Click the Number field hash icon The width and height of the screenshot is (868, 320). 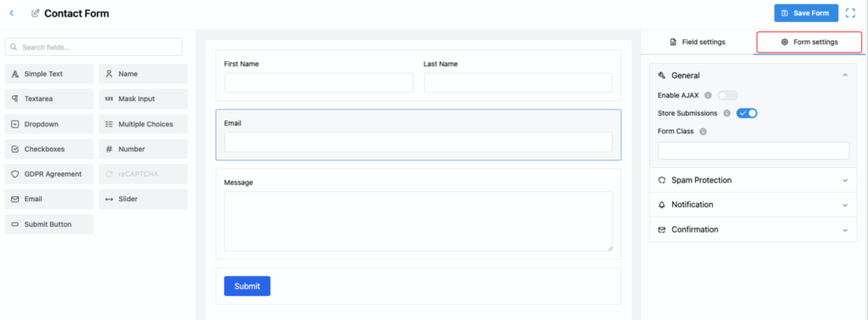[x=109, y=149]
